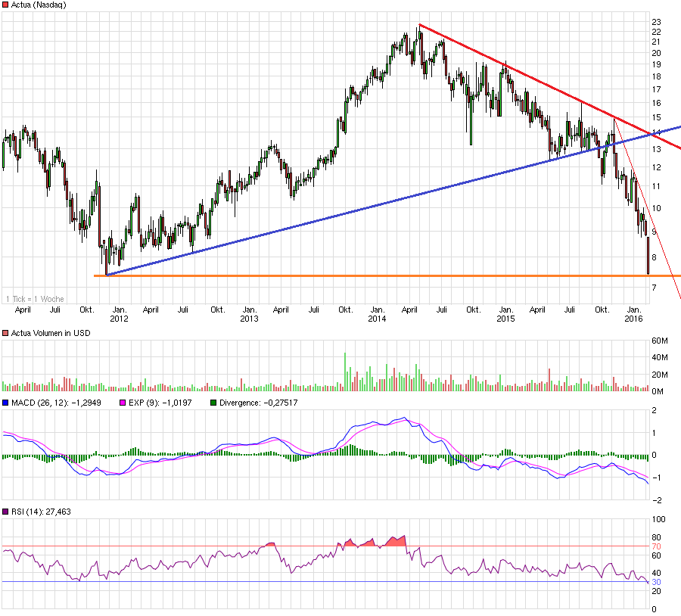Click the 2012 year label on time axis
Screen dimensions: 681x616
(119, 319)
